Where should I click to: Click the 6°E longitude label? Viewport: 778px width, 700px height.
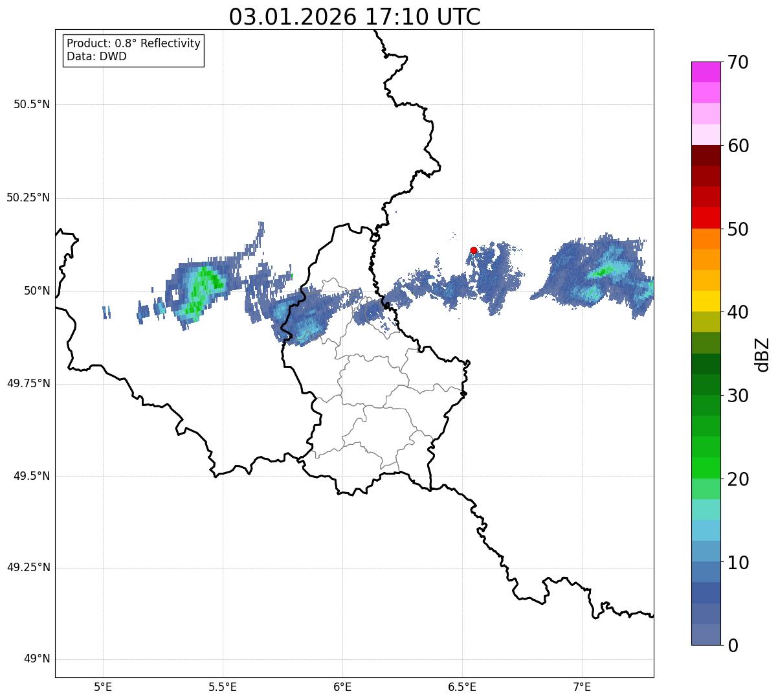coord(342,686)
